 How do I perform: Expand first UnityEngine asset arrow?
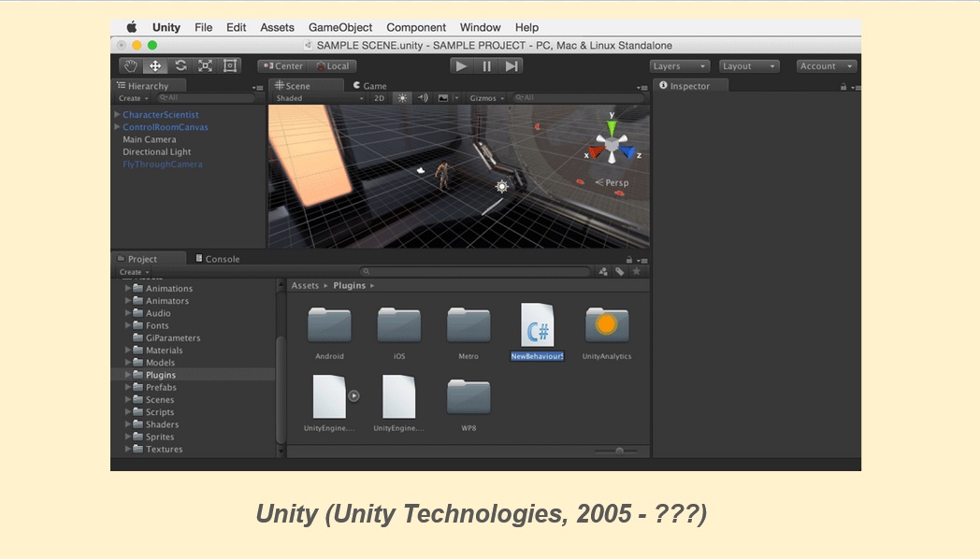tap(353, 395)
